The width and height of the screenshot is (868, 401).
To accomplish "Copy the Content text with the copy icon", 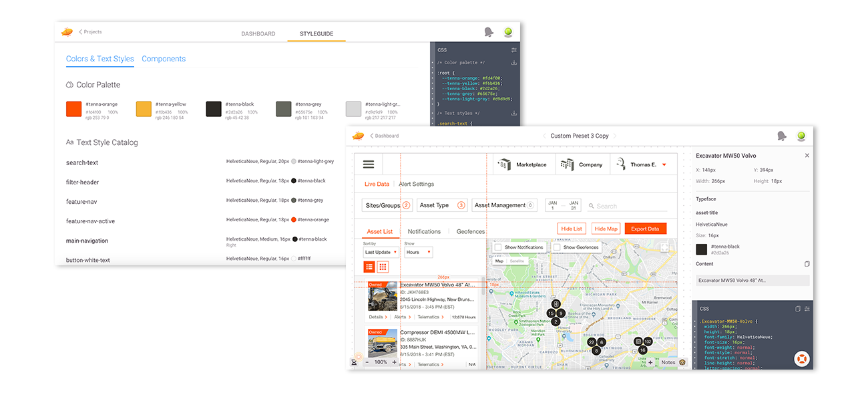I will coord(807,264).
